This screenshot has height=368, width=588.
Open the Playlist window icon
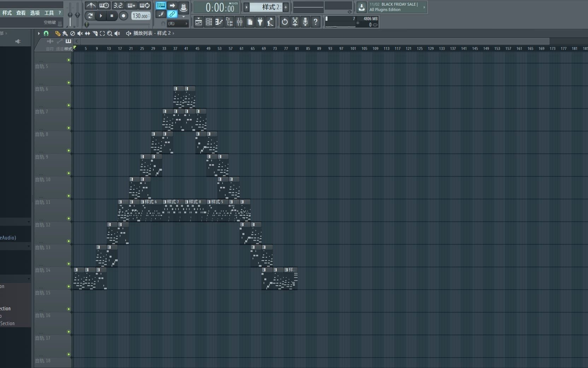click(x=199, y=22)
